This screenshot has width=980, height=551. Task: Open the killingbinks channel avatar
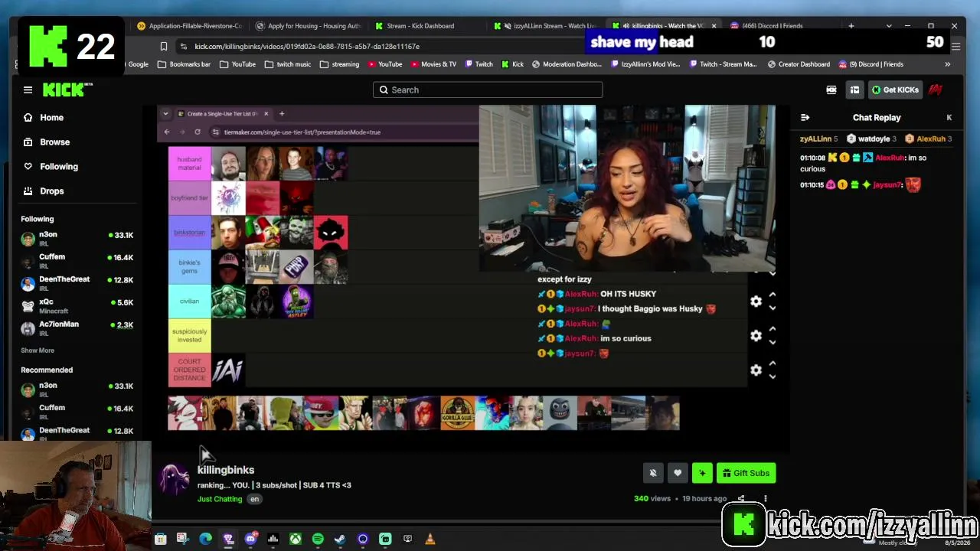(174, 479)
